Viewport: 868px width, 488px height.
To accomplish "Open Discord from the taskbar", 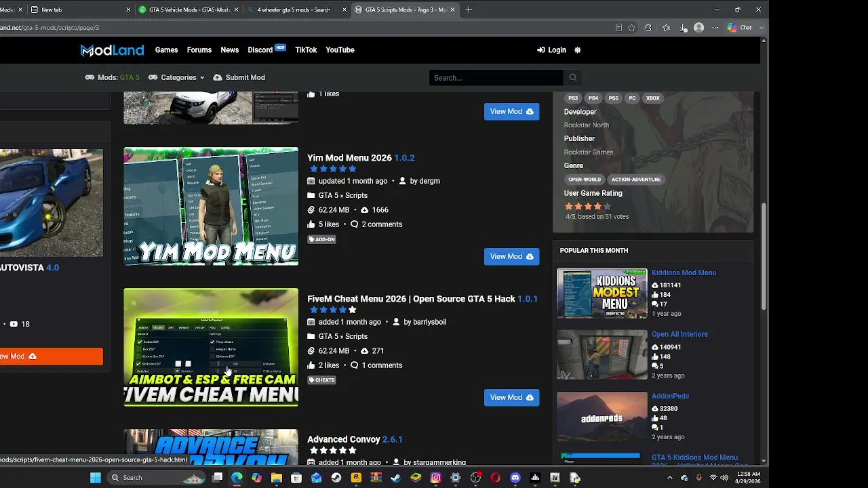I will pyautogui.click(x=515, y=478).
